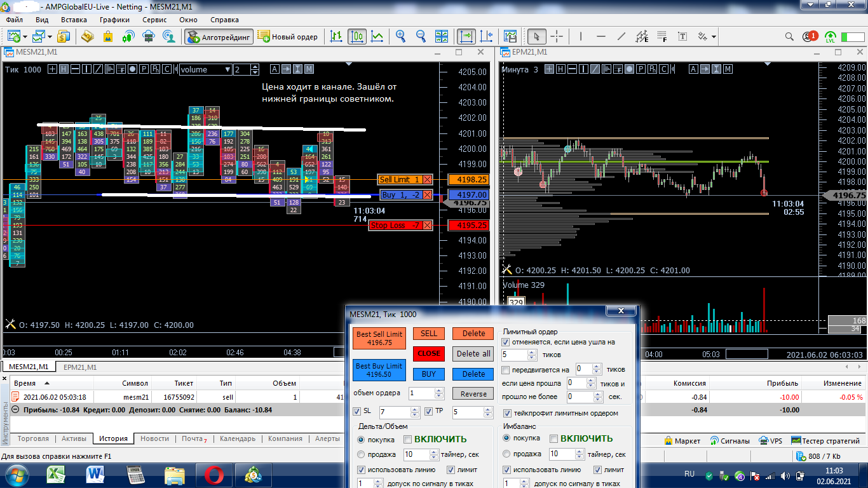Draw a horizontal line on chart
This screenshot has width=868, height=488.
pyautogui.click(x=601, y=36)
